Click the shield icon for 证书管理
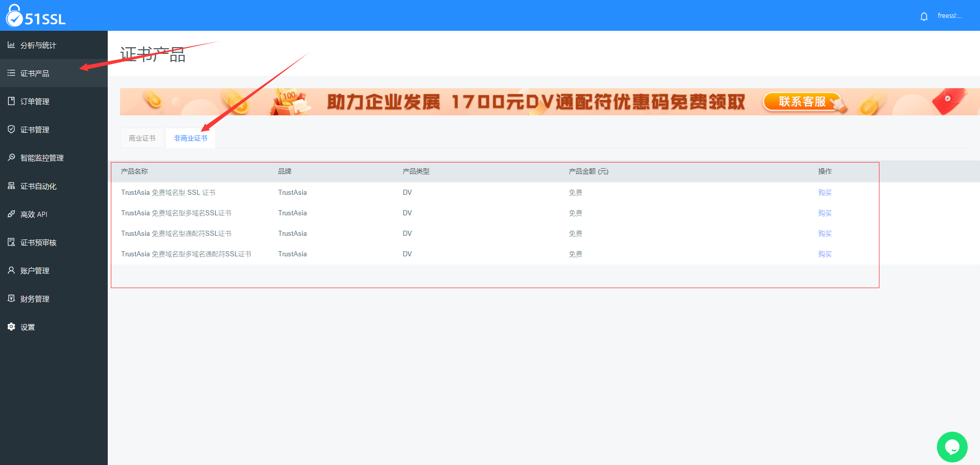 pyautogui.click(x=11, y=129)
